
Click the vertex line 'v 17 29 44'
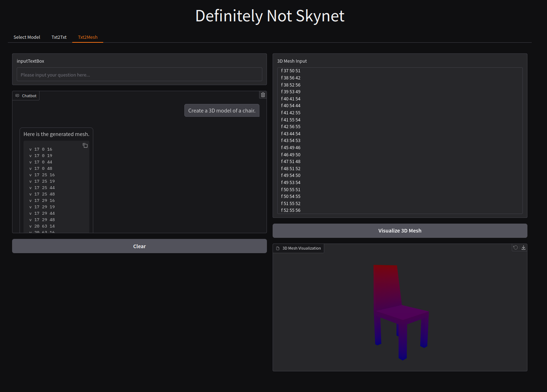tap(42, 213)
